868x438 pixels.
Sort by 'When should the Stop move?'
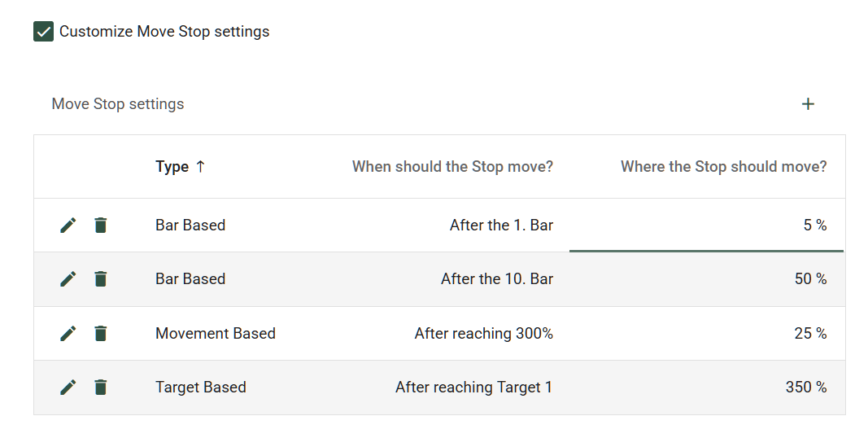452,167
